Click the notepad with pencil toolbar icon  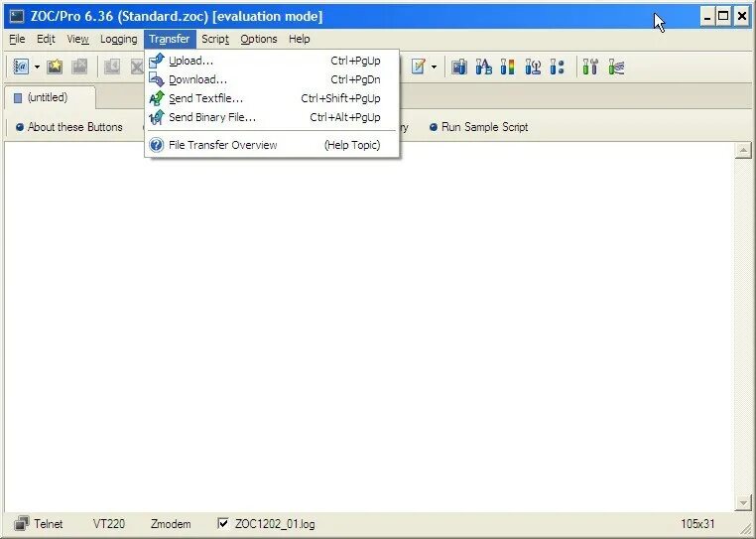point(418,67)
